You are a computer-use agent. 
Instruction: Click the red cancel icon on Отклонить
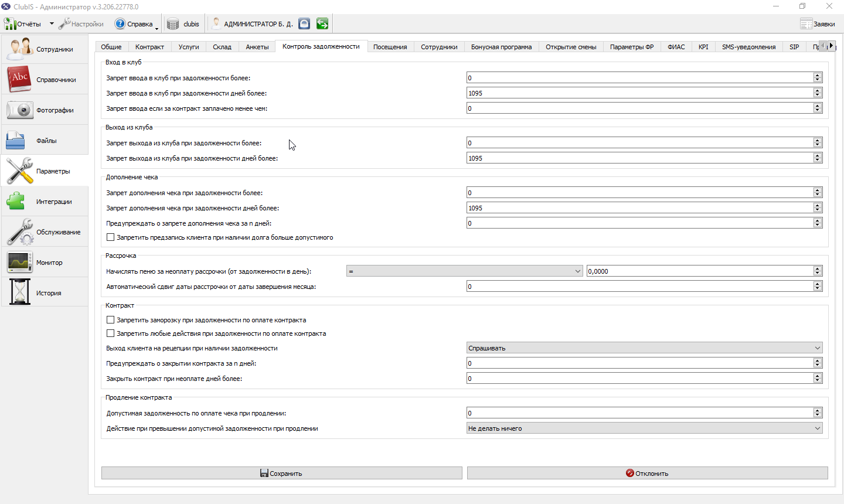point(630,473)
